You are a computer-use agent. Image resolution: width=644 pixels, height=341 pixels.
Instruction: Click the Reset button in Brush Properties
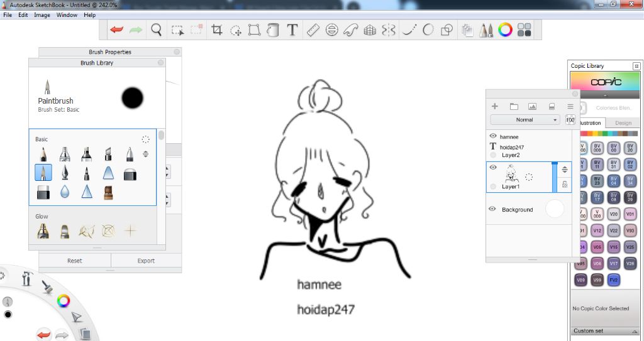click(75, 261)
